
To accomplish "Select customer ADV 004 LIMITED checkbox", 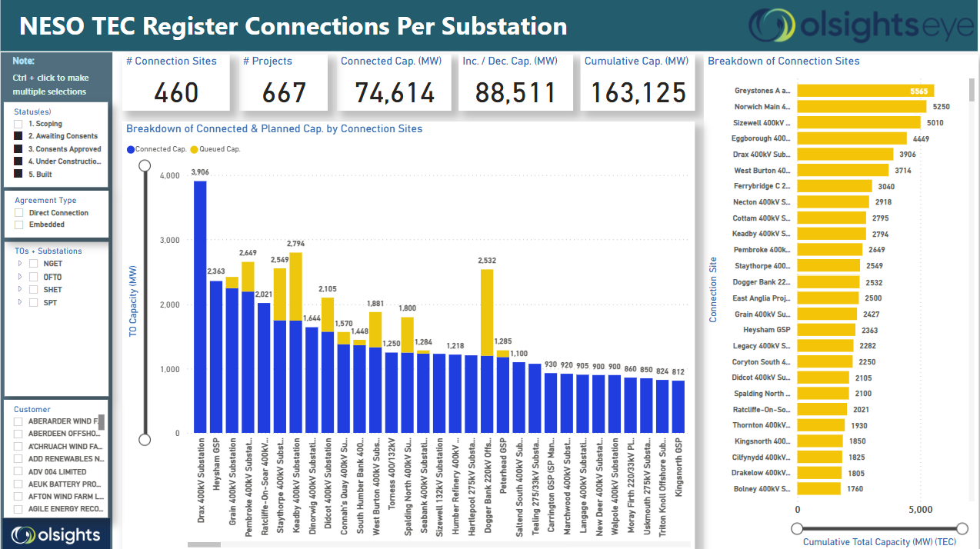I will point(18,472).
